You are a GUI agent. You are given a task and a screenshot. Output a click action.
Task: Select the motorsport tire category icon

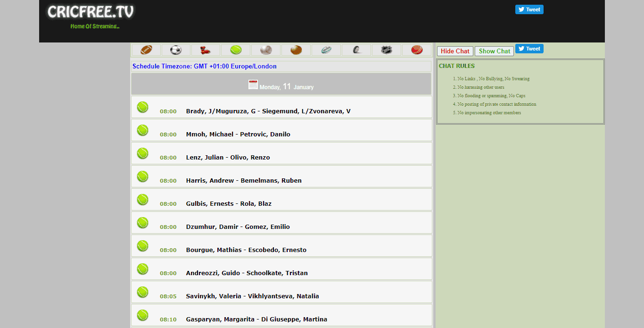(x=356, y=50)
